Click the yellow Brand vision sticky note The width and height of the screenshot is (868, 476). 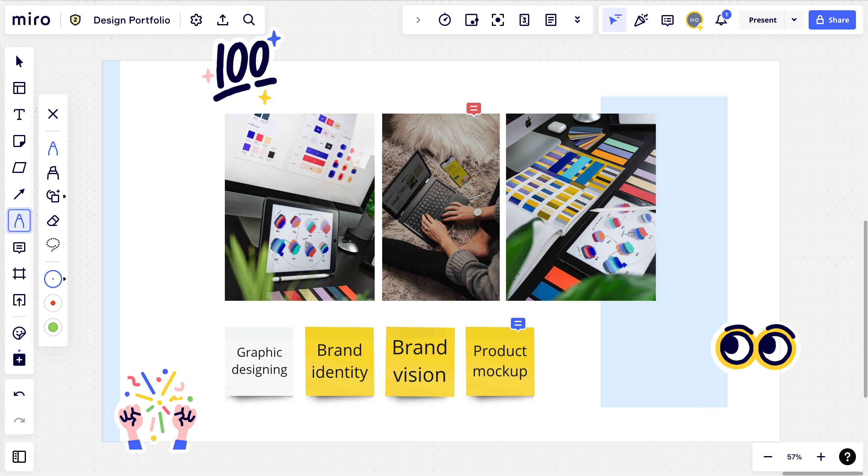tap(420, 361)
